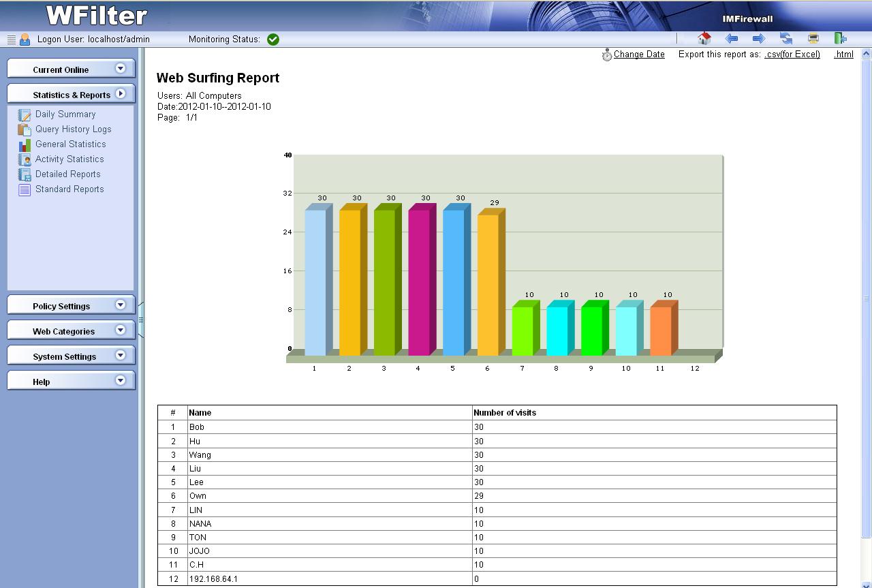Open the General Statistics bar chart icon
The width and height of the screenshot is (872, 588).
tap(25, 145)
